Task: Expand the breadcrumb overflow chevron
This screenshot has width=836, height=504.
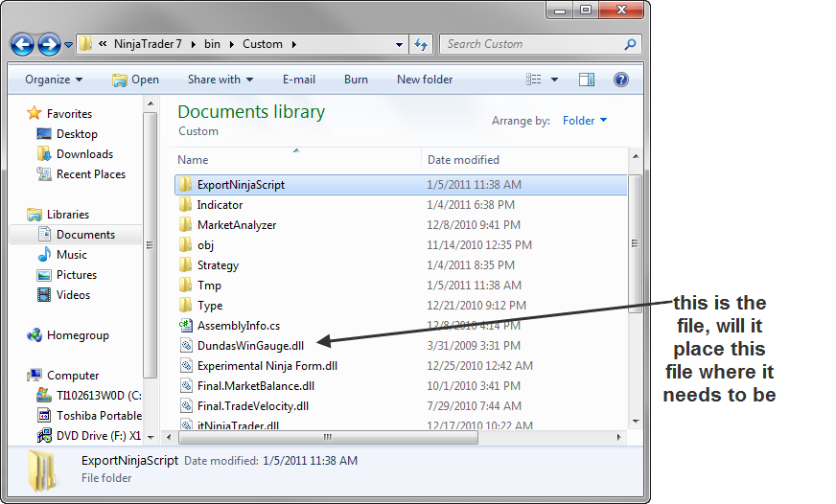Action: tap(103, 44)
